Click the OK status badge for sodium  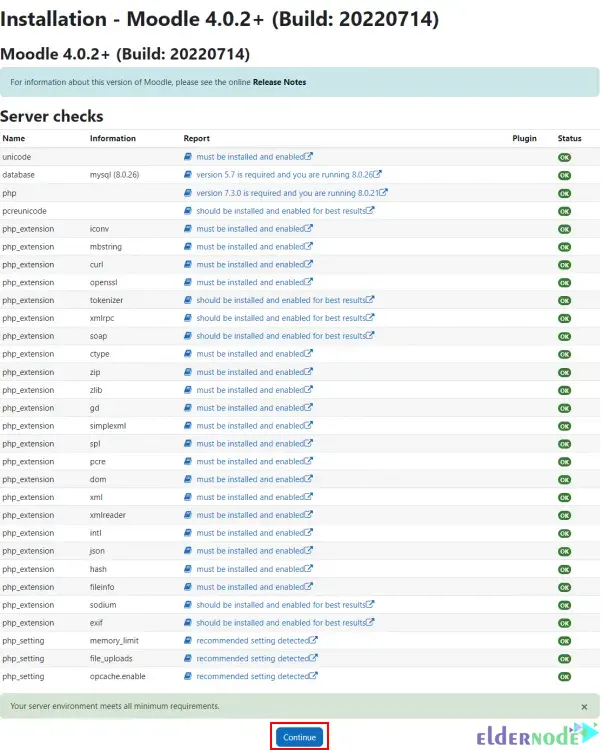[564, 605]
